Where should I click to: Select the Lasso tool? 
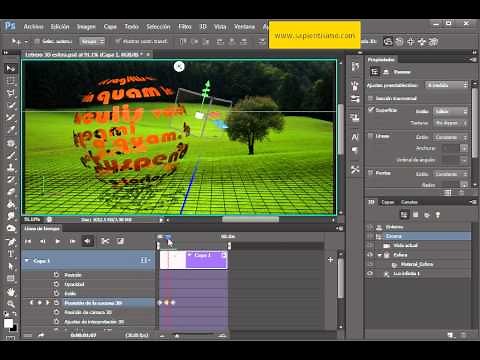(11, 93)
